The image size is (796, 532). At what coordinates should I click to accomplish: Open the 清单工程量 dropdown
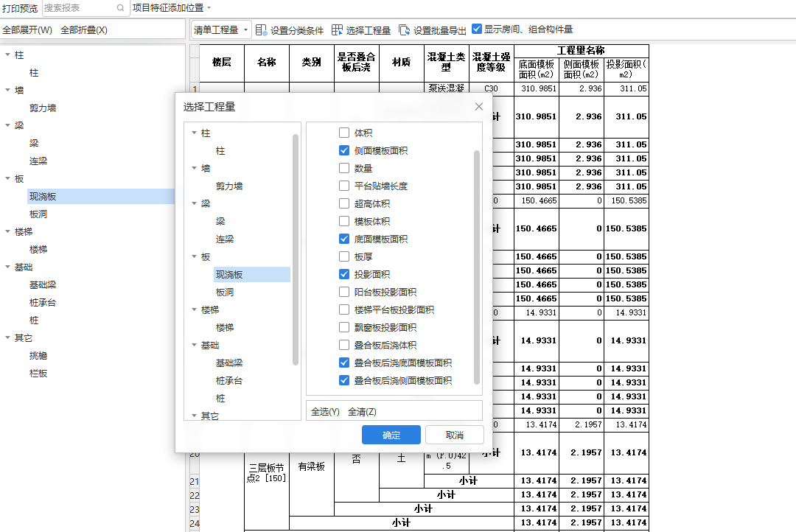point(221,30)
